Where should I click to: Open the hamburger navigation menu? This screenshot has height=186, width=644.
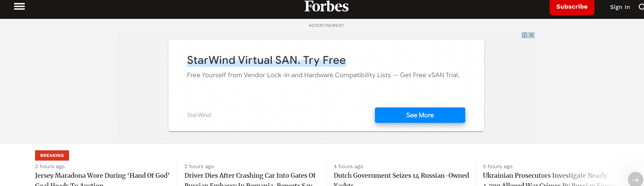tap(19, 7)
